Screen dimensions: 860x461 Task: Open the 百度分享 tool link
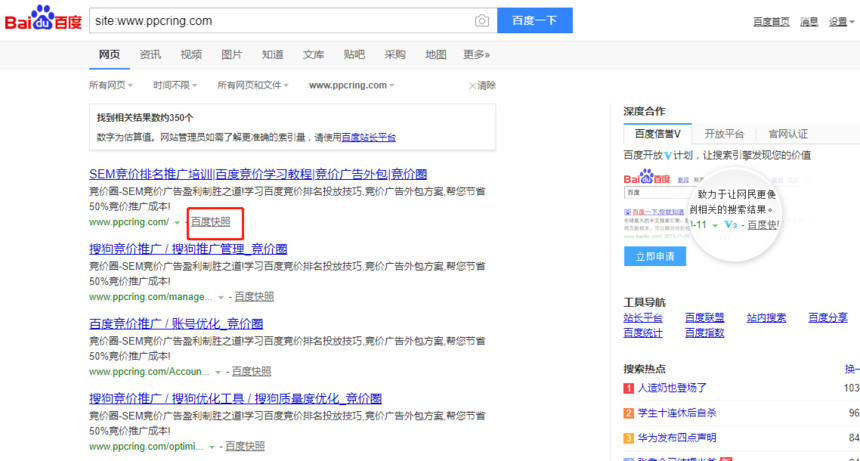pyautogui.click(x=828, y=318)
